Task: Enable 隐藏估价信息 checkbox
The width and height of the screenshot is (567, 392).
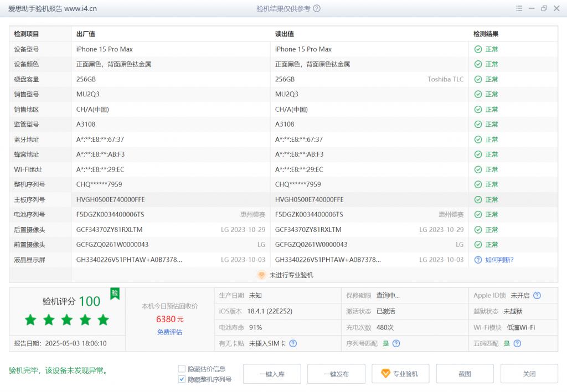Action: (182, 369)
